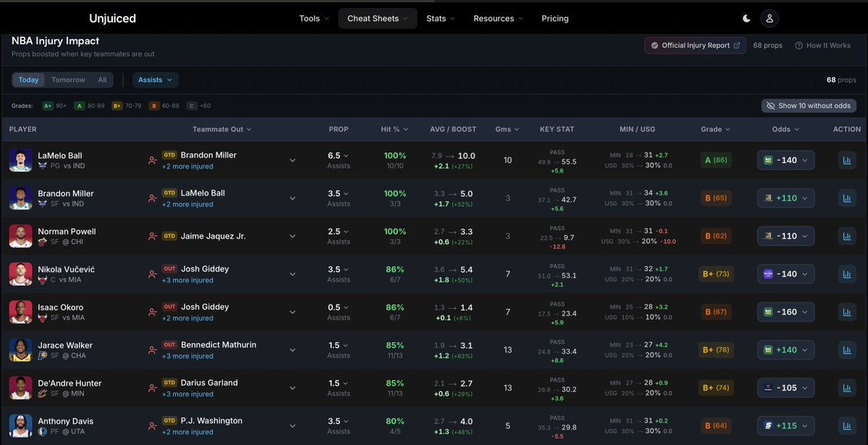
Task: Go to the Pricing page
Action: tap(555, 19)
